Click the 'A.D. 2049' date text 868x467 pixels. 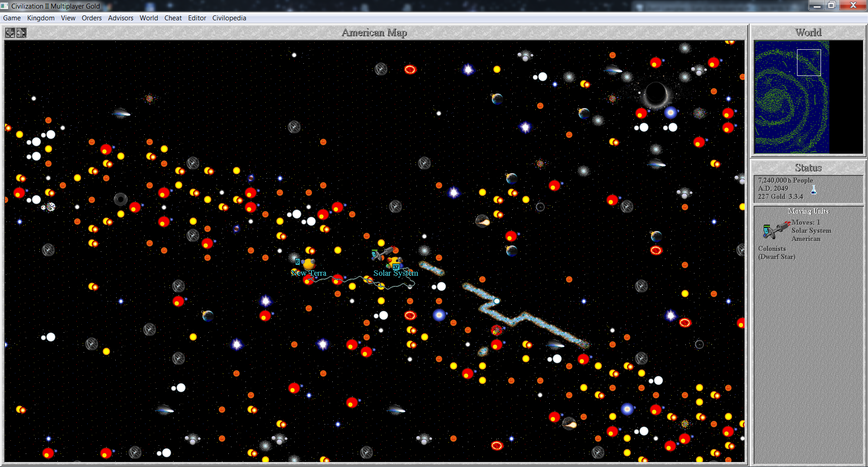tap(773, 189)
